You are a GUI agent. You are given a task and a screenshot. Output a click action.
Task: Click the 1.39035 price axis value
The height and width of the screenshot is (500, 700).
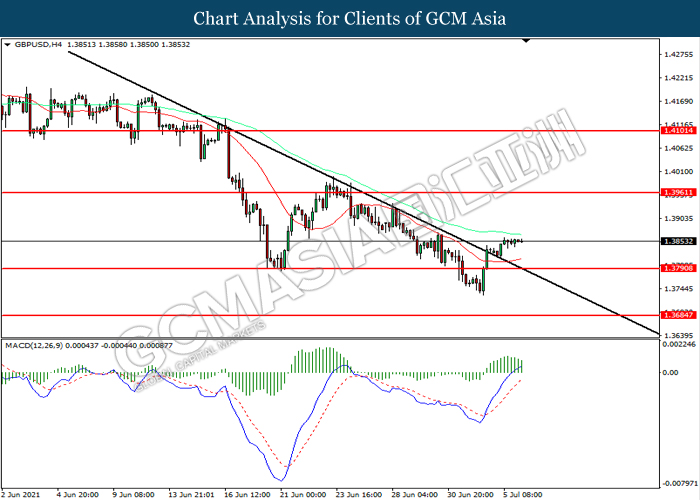(x=679, y=218)
